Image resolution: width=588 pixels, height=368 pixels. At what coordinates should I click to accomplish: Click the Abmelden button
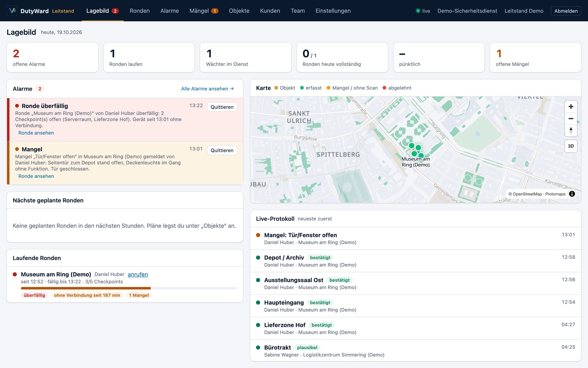pyautogui.click(x=566, y=11)
